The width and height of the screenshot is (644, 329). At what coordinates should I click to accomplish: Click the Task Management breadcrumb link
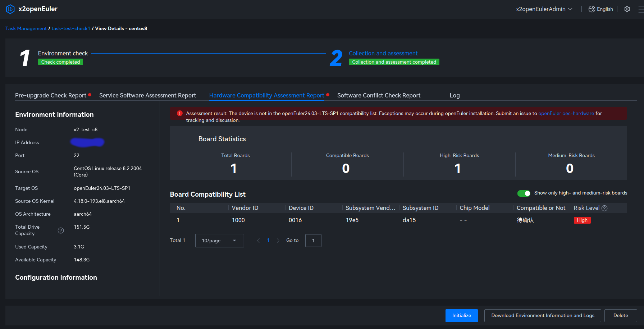click(26, 28)
